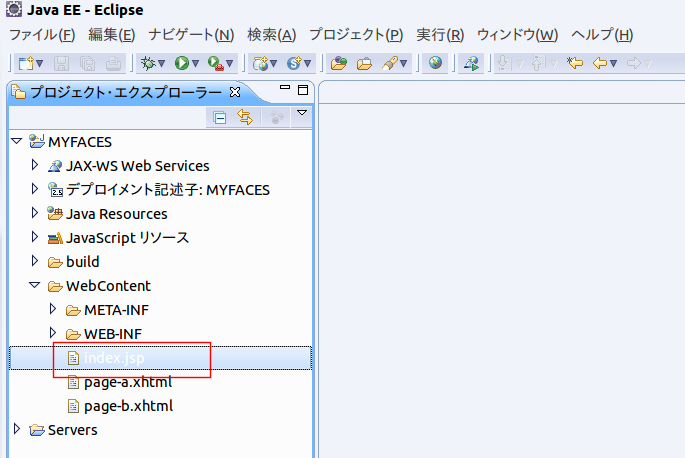Click the Run External Tools toolbox icon
The image size is (685, 458).
point(215,64)
